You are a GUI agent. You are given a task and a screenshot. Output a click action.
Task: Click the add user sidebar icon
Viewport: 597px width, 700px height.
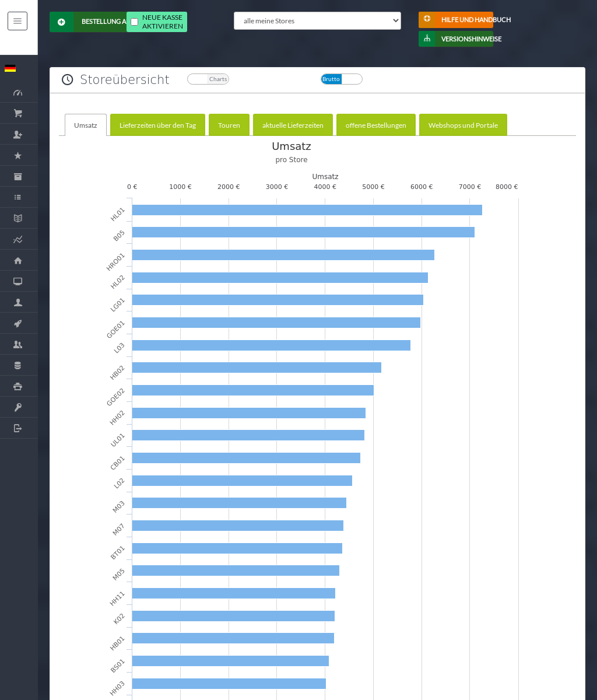[x=18, y=134]
